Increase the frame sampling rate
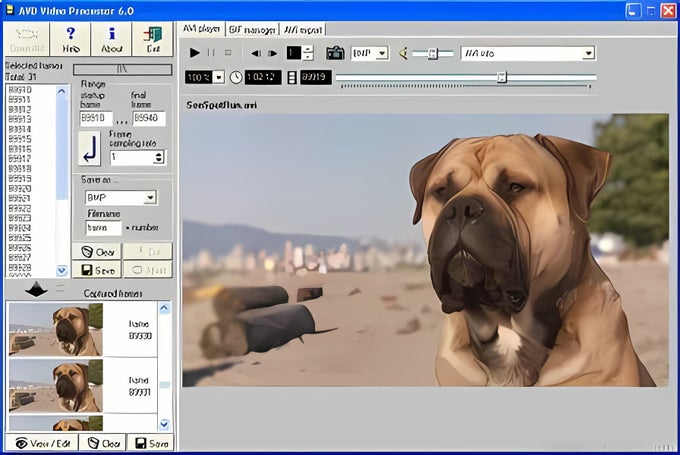680x455 pixels. (159, 154)
